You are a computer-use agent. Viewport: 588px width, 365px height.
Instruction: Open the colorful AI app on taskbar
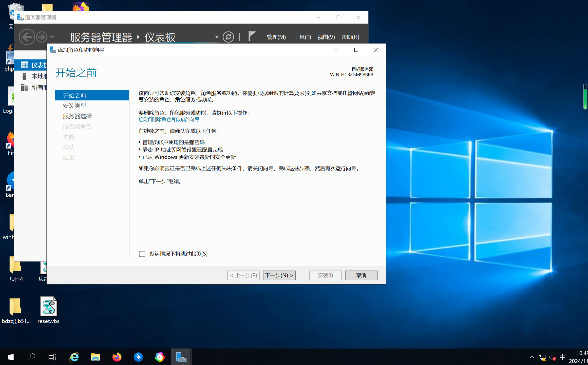(x=160, y=357)
